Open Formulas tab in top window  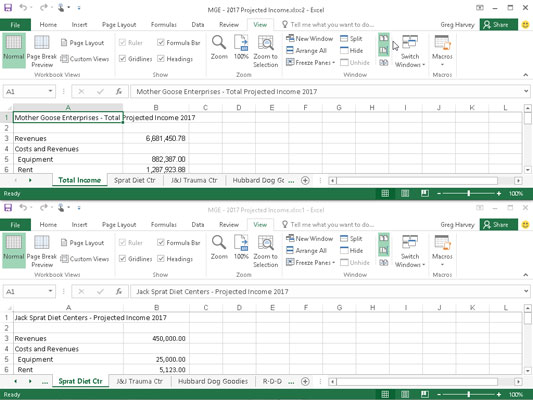[x=164, y=24]
